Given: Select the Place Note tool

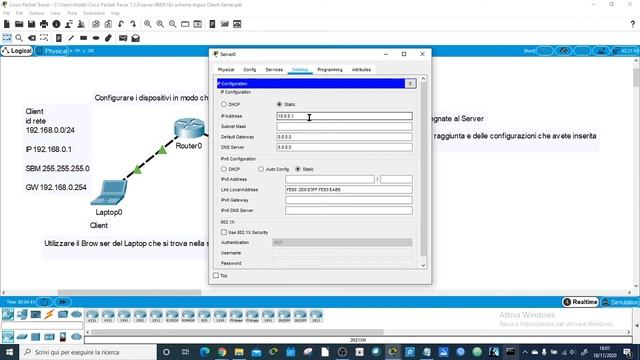Looking at the screenshot, I should (x=59, y=38).
